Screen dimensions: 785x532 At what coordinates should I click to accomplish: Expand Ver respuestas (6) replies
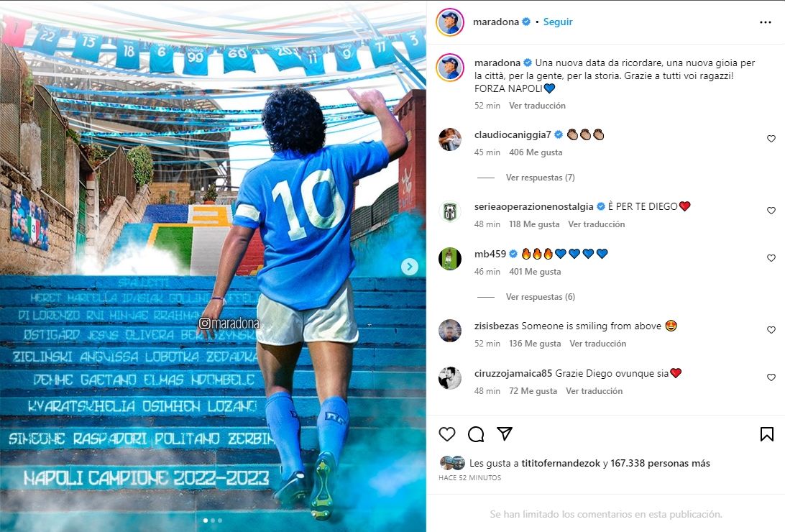540,297
